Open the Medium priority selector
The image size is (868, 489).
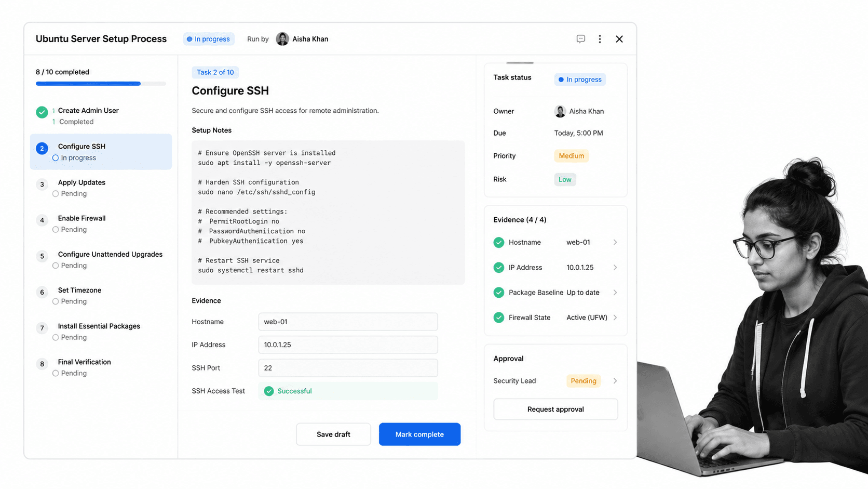[572, 156]
